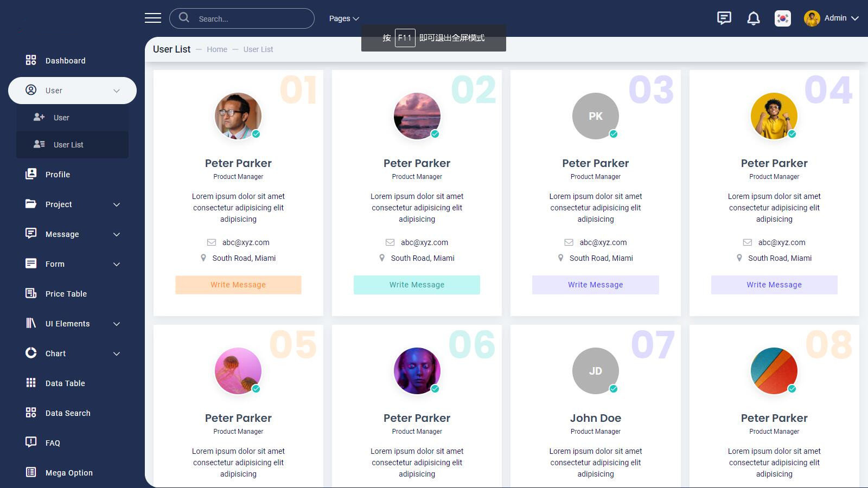The image size is (868, 488).
Task: Click teal Write Message button on card 02
Action: coord(417,285)
